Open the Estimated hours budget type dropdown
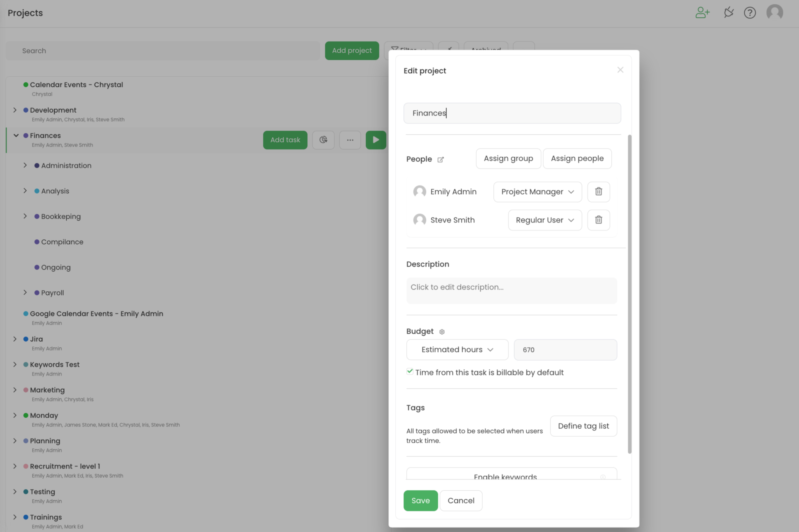The width and height of the screenshot is (799, 532). point(457,349)
